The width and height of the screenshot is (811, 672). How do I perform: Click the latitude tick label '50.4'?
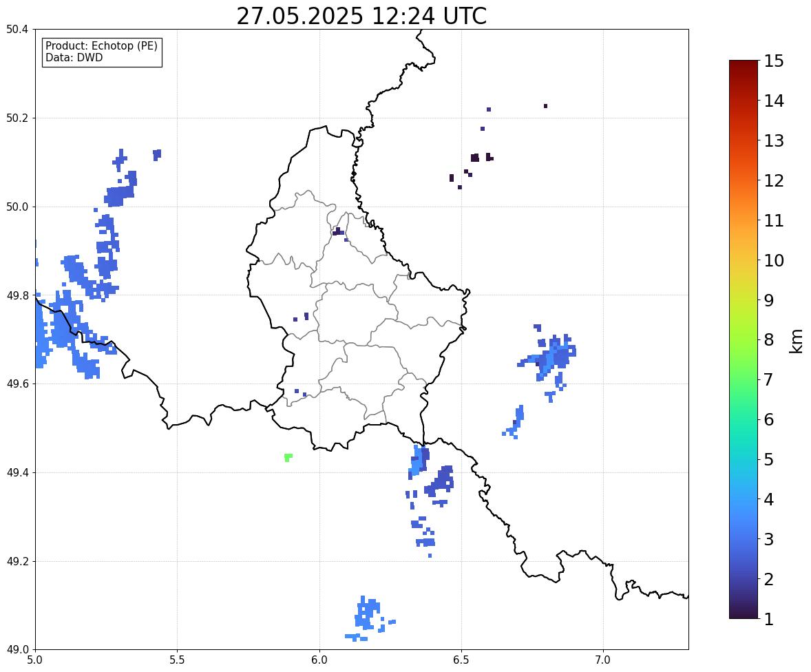tap(17, 30)
